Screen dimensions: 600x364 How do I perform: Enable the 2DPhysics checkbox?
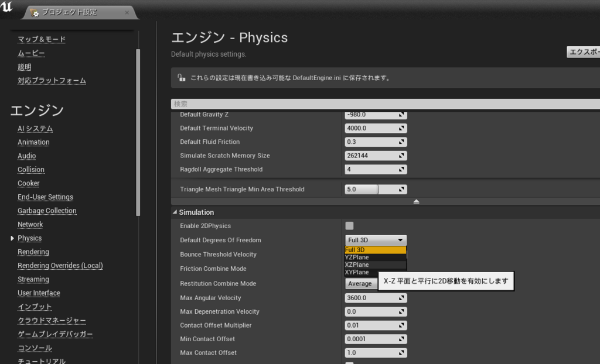pos(349,225)
